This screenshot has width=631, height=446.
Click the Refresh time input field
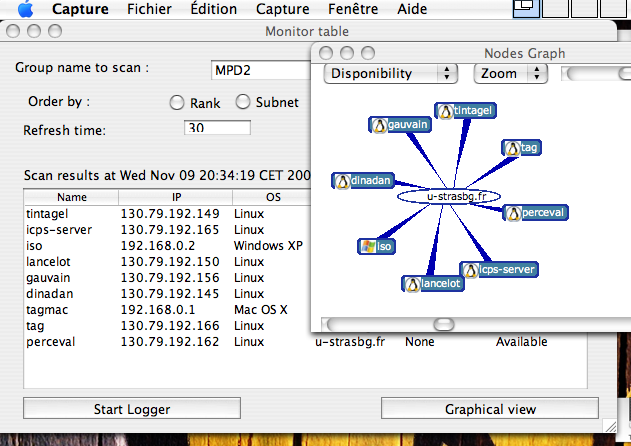point(217,129)
